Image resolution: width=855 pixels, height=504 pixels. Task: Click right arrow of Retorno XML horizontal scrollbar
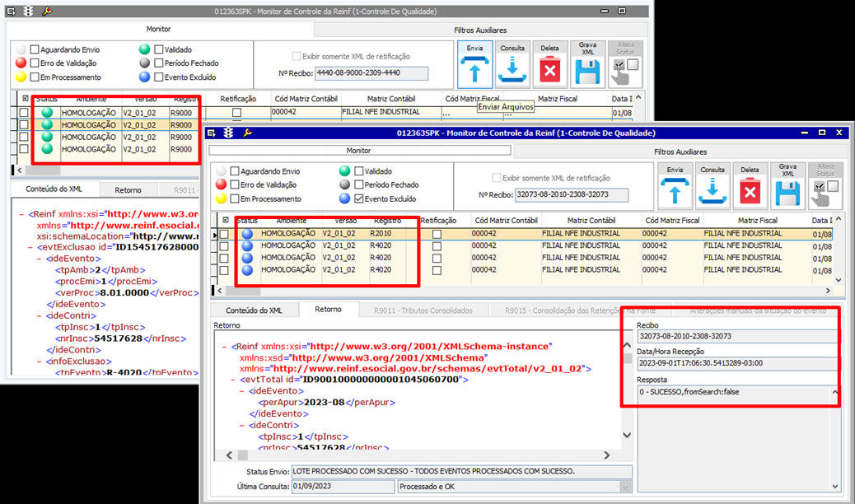606,455
